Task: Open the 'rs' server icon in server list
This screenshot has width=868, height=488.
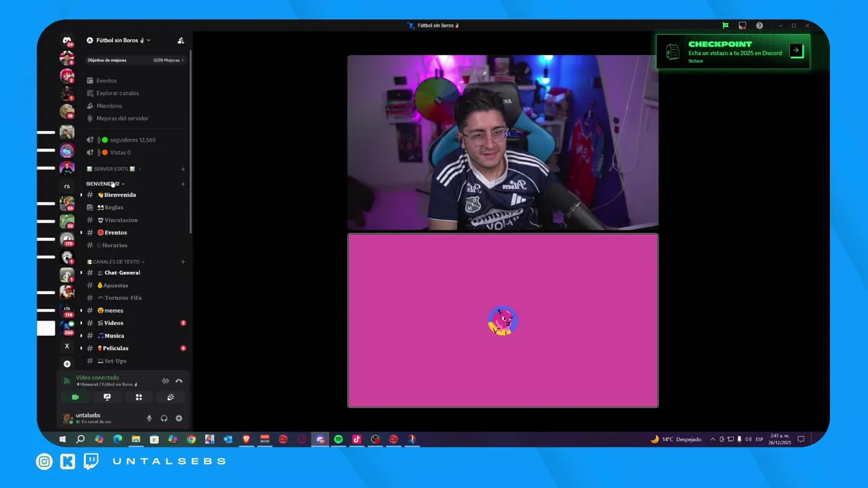Action: click(x=66, y=186)
